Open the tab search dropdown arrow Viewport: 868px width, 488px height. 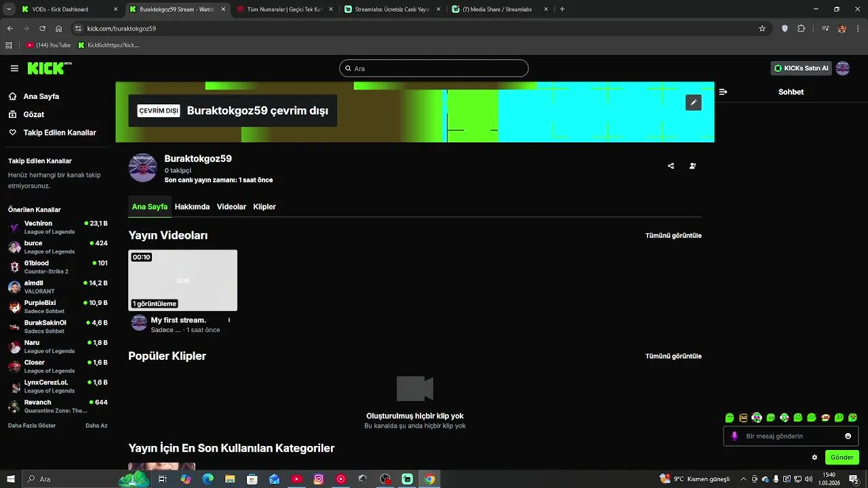(9, 9)
